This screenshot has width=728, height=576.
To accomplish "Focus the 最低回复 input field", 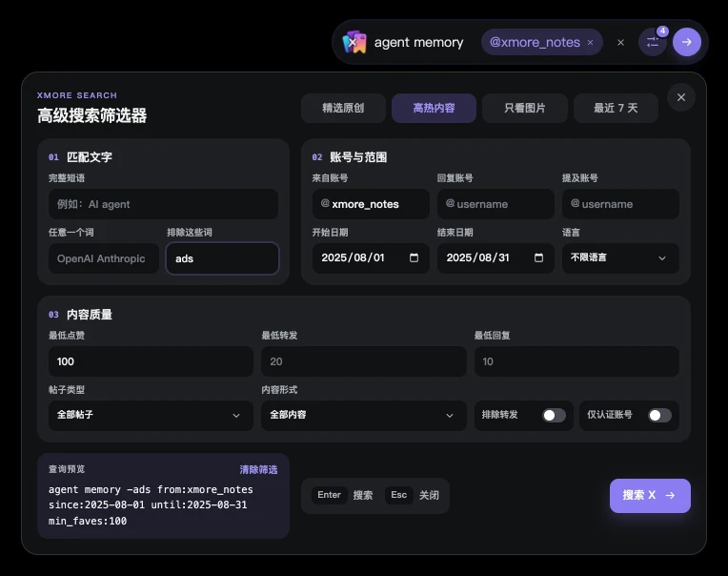I will [x=576, y=361].
